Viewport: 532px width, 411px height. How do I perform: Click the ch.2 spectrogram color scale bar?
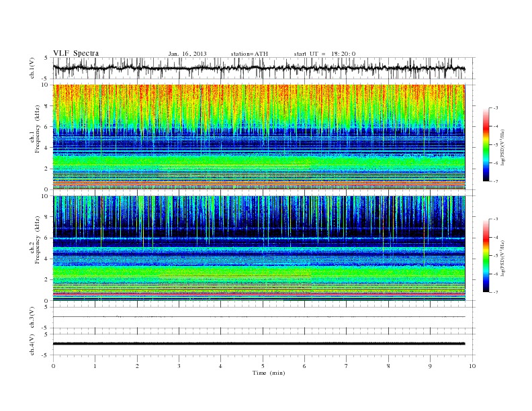point(486,255)
